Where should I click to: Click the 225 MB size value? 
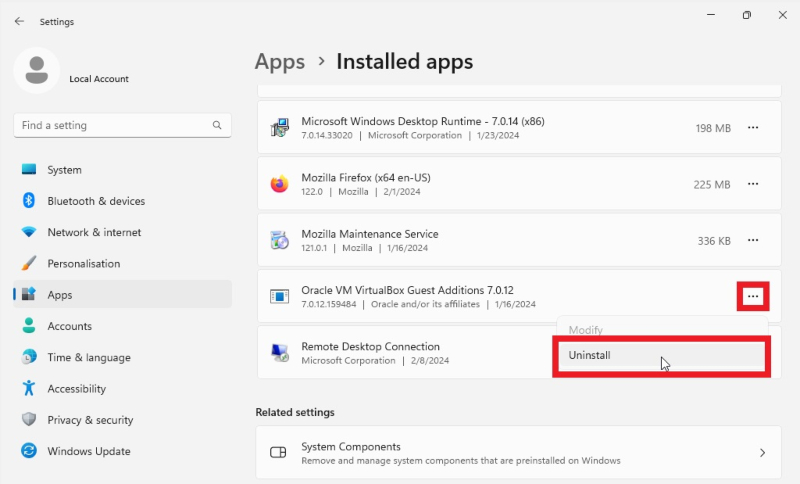(x=712, y=184)
